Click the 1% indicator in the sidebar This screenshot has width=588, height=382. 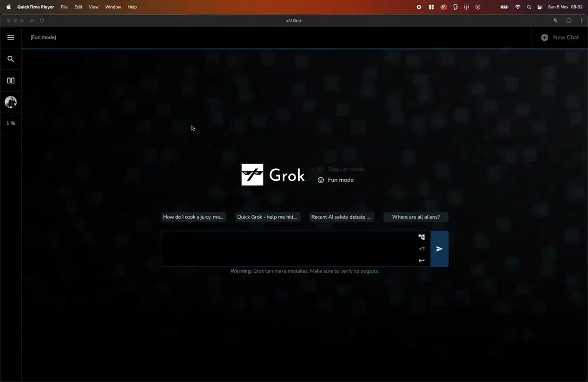click(11, 123)
